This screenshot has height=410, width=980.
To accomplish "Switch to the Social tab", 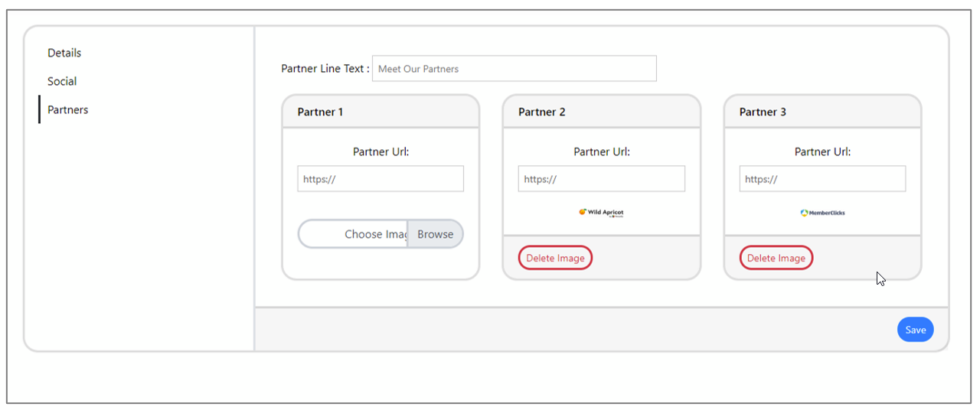I will coord(62,81).
